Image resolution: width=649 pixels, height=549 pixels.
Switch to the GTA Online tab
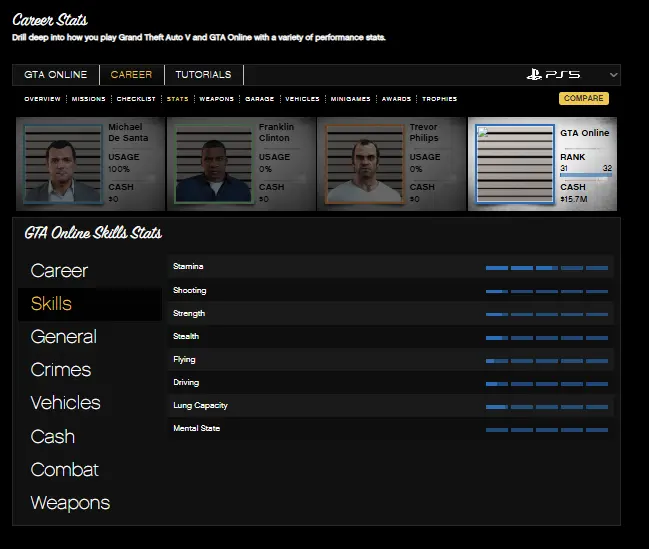pos(56,75)
